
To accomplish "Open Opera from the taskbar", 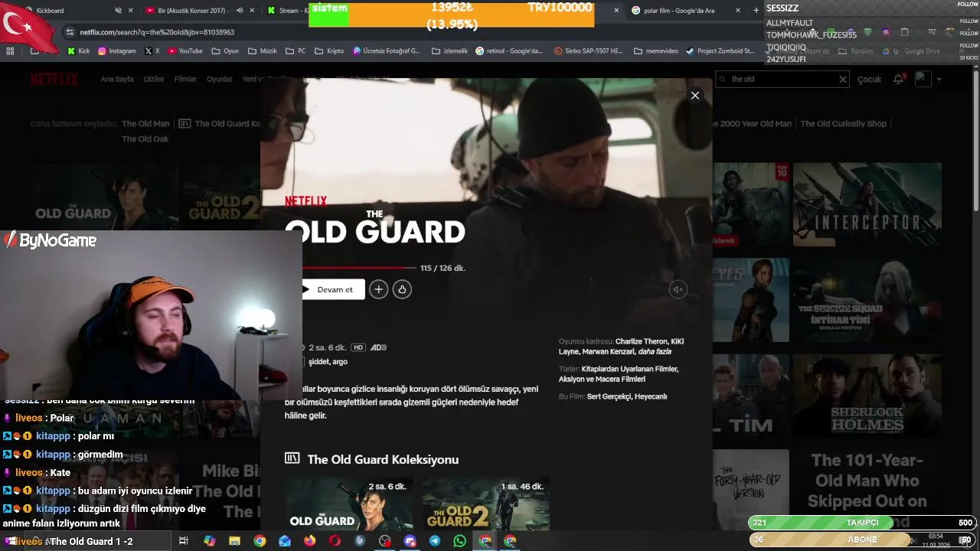I will pyautogui.click(x=335, y=541).
